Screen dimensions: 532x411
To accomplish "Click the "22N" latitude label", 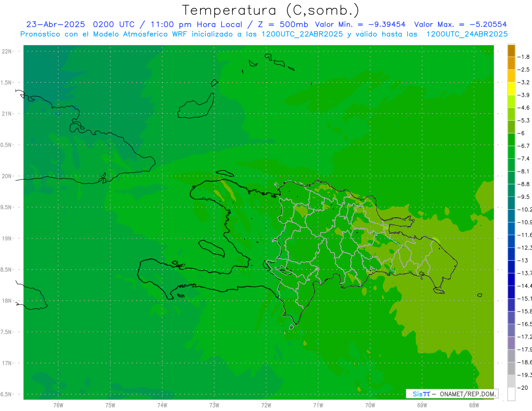I will tap(7, 51).
